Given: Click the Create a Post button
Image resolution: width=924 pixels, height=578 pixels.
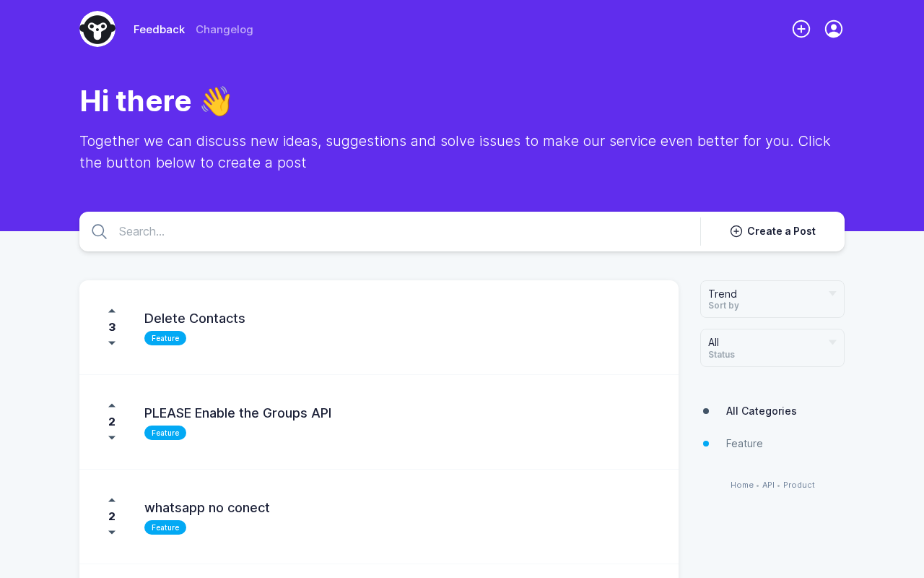Looking at the screenshot, I should point(772,231).
